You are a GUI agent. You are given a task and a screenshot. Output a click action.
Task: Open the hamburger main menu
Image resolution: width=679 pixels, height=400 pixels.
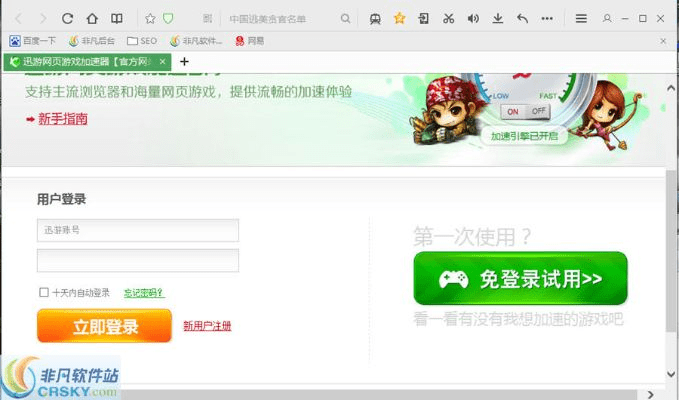[x=581, y=18]
